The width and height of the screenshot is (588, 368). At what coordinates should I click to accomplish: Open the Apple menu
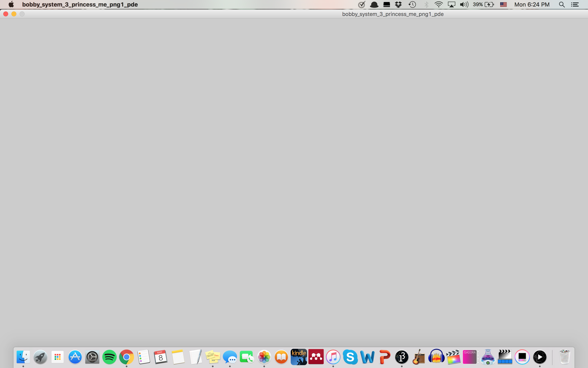11,4
